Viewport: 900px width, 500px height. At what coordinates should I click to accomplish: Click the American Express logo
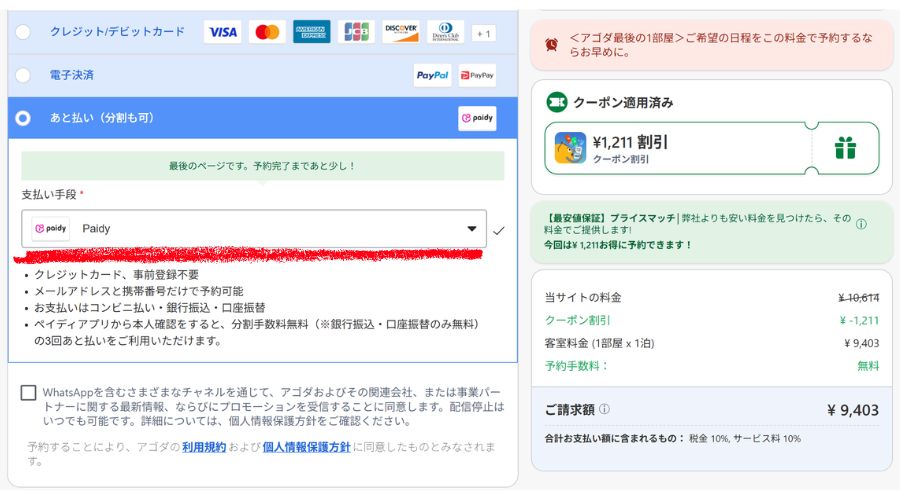click(x=312, y=32)
